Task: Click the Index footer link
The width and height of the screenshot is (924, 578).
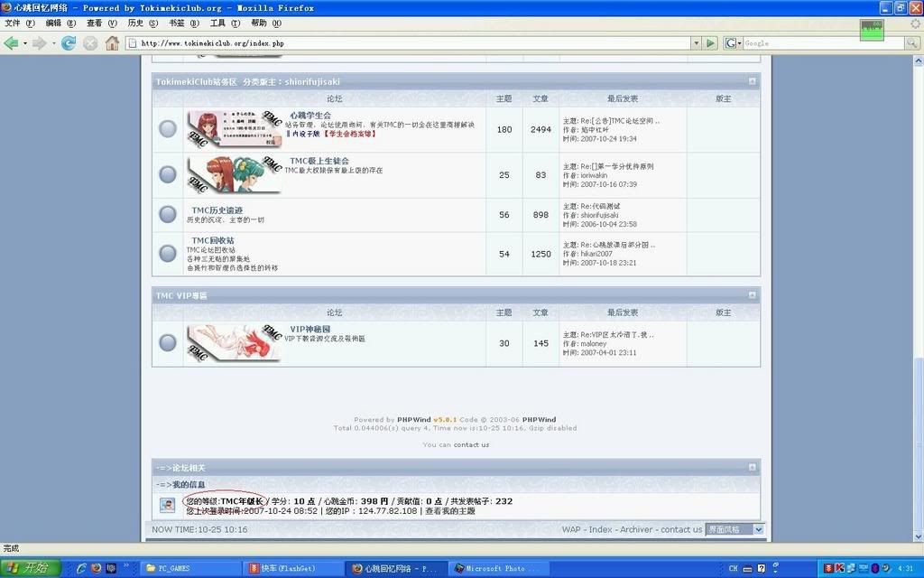Action: (600, 529)
